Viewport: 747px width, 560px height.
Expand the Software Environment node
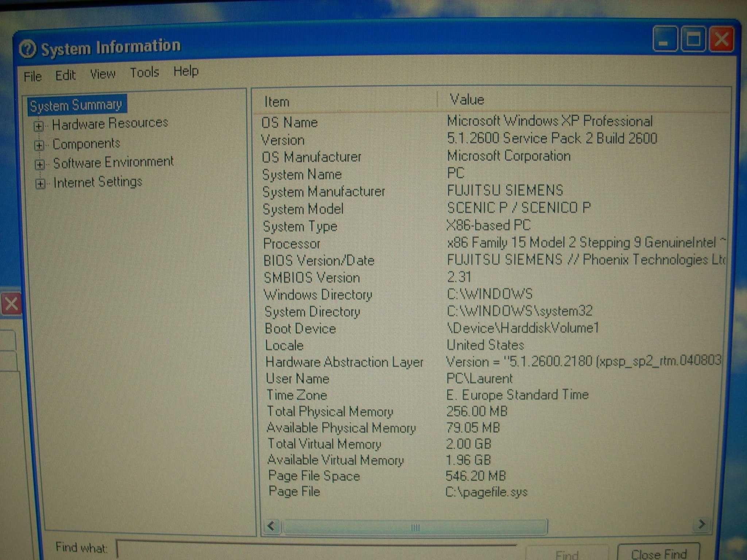[x=40, y=164]
